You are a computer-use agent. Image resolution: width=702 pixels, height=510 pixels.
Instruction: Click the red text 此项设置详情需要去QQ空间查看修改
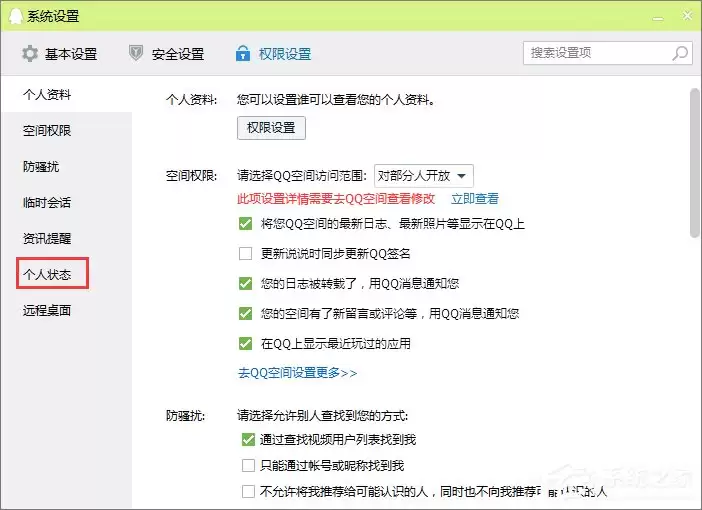(336, 198)
